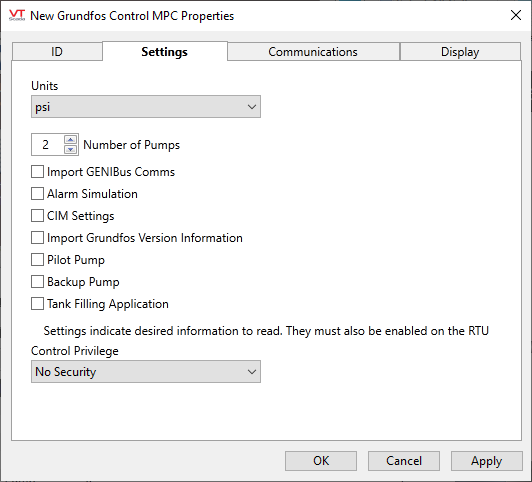The height and width of the screenshot is (482, 532).
Task: Open the Units dropdown showing psi
Action: tap(146, 107)
